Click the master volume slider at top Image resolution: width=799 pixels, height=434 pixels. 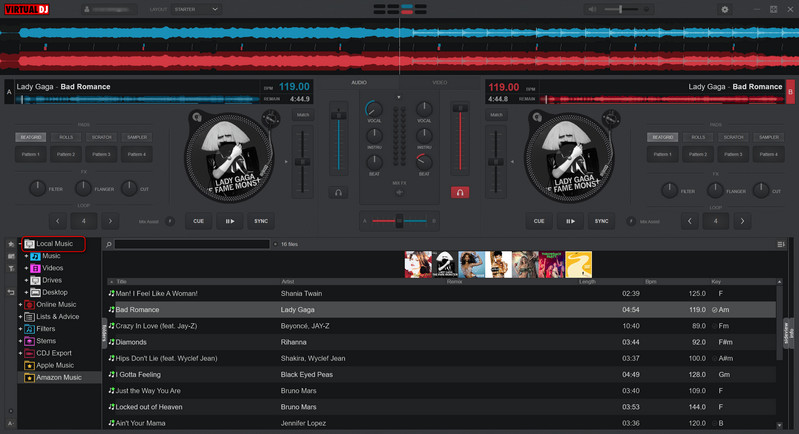(621, 9)
